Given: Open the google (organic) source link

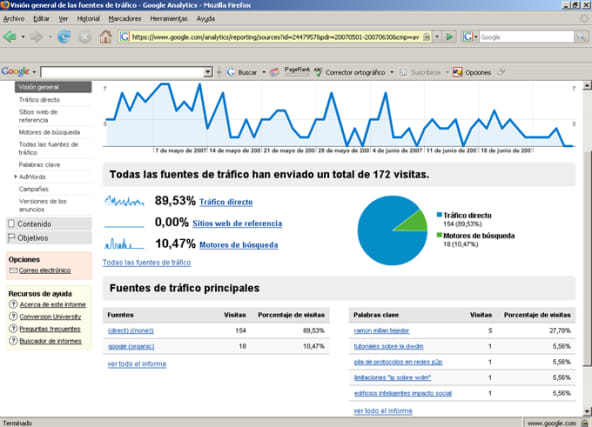Looking at the screenshot, I should (x=131, y=346).
